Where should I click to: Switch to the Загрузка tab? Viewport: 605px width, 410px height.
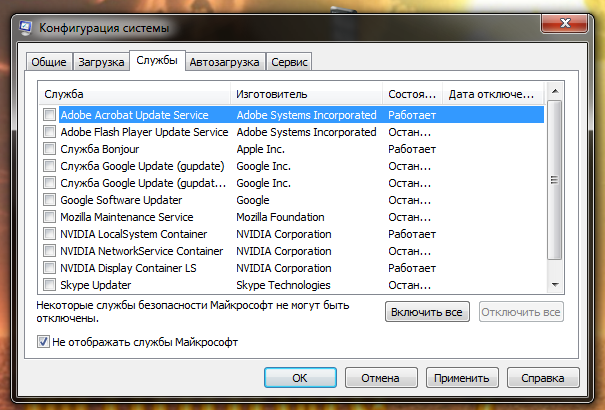click(x=101, y=62)
